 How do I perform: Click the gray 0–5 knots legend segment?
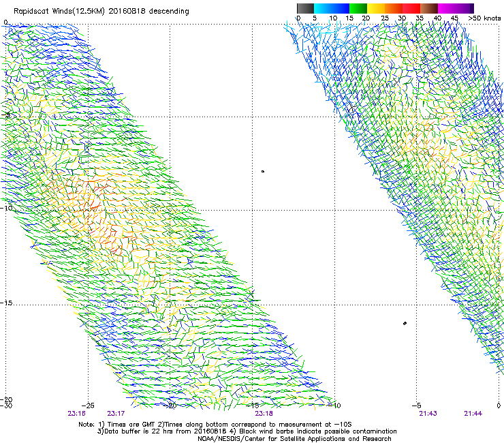click(x=305, y=8)
